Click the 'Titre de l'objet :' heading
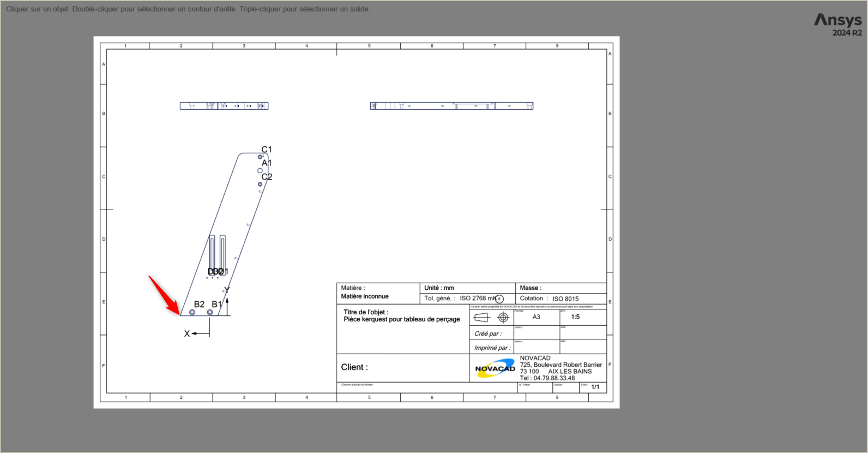 [x=366, y=312]
